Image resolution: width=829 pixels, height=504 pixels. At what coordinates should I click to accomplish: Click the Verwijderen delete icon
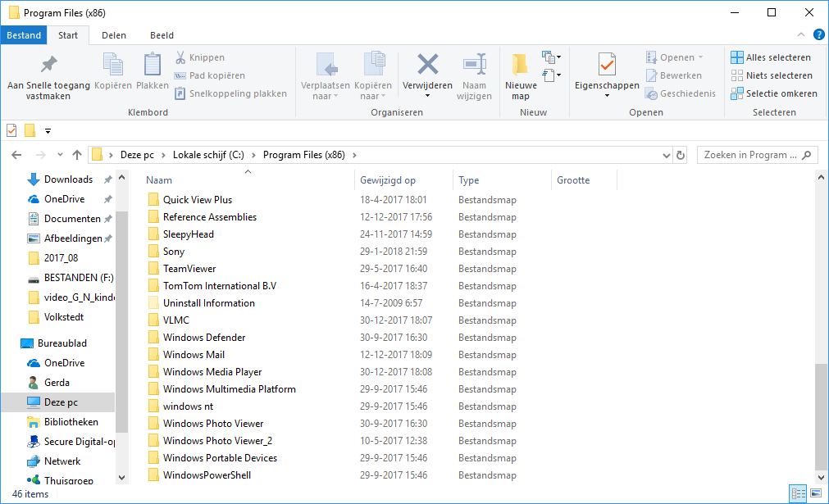427,65
